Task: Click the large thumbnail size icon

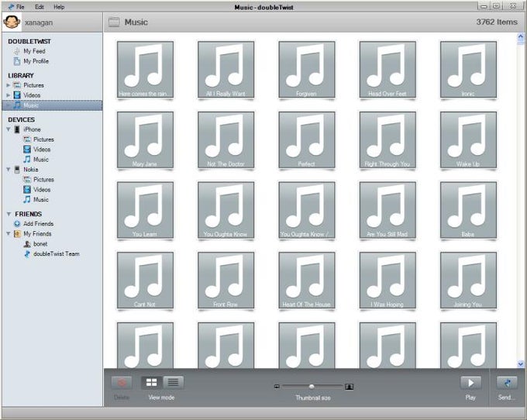Action: (x=350, y=387)
